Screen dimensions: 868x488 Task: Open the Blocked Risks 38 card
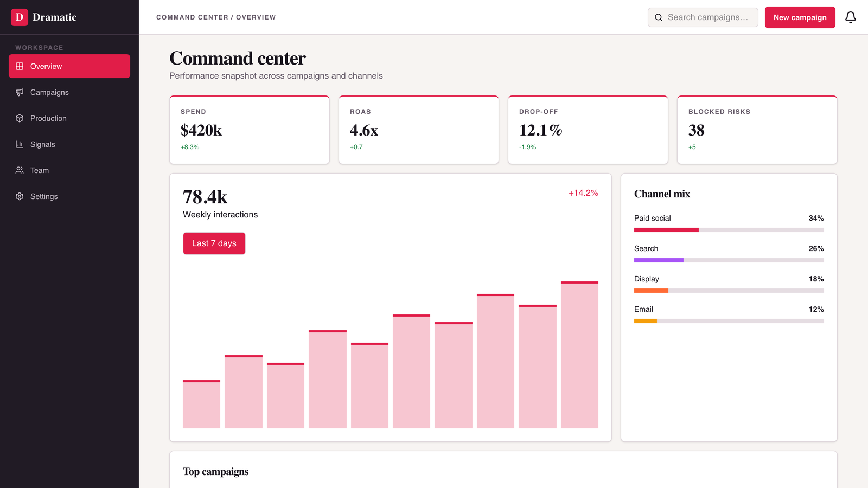click(x=757, y=130)
